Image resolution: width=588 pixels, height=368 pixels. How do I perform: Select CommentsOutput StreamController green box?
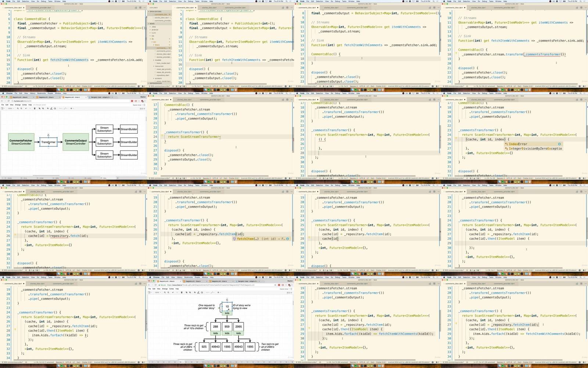[x=76, y=142]
